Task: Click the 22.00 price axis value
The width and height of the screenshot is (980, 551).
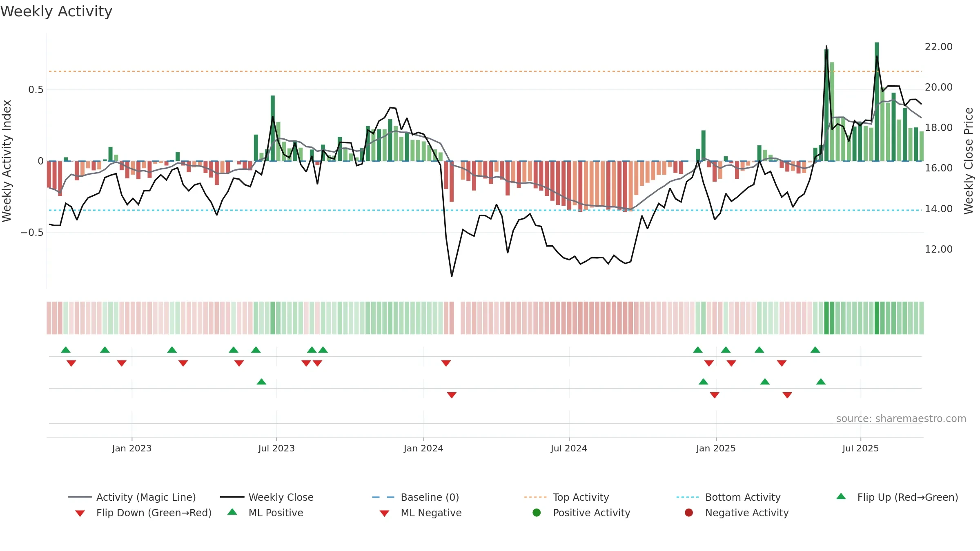Action: [938, 47]
